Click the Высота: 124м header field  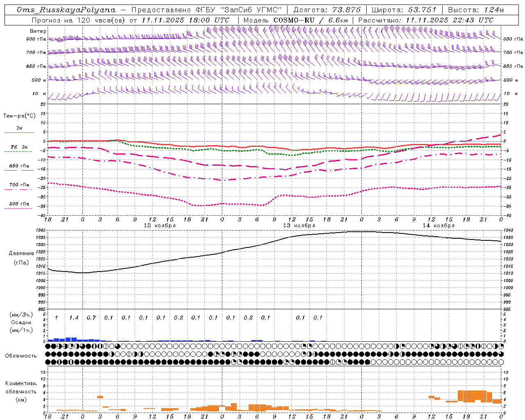coord(475,10)
